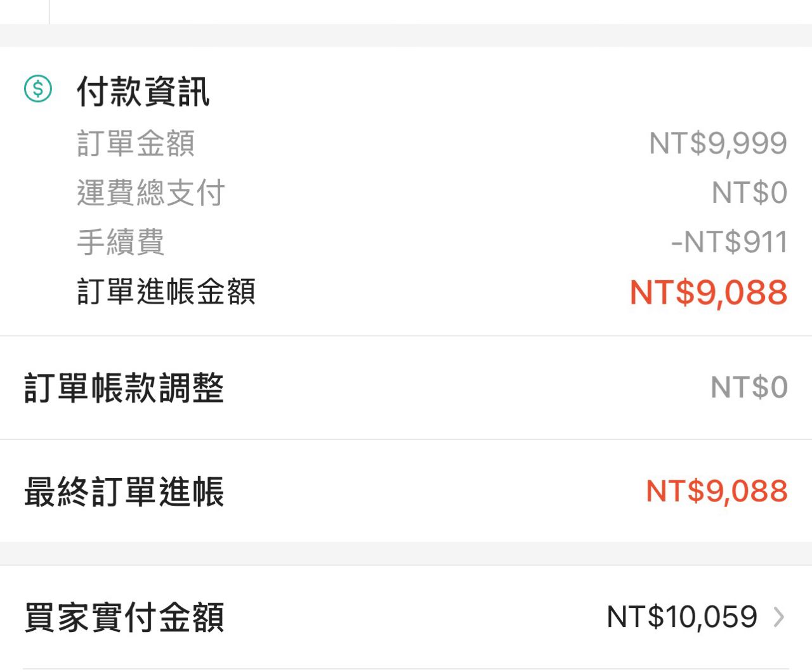This screenshot has height=672, width=812.
Task: Click the 最終訂單進帳 label
Action: click(124, 491)
